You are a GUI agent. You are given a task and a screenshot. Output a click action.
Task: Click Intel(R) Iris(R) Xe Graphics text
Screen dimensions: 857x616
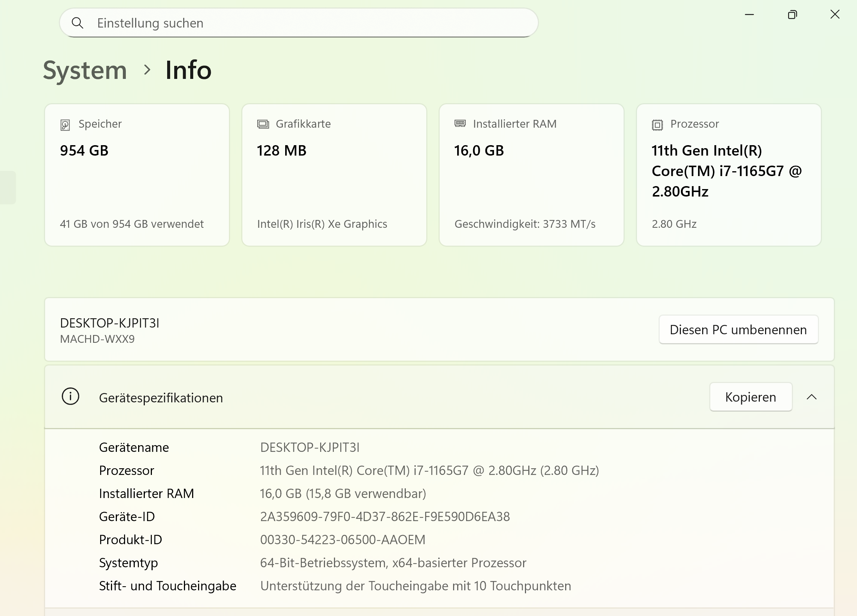pyautogui.click(x=322, y=224)
